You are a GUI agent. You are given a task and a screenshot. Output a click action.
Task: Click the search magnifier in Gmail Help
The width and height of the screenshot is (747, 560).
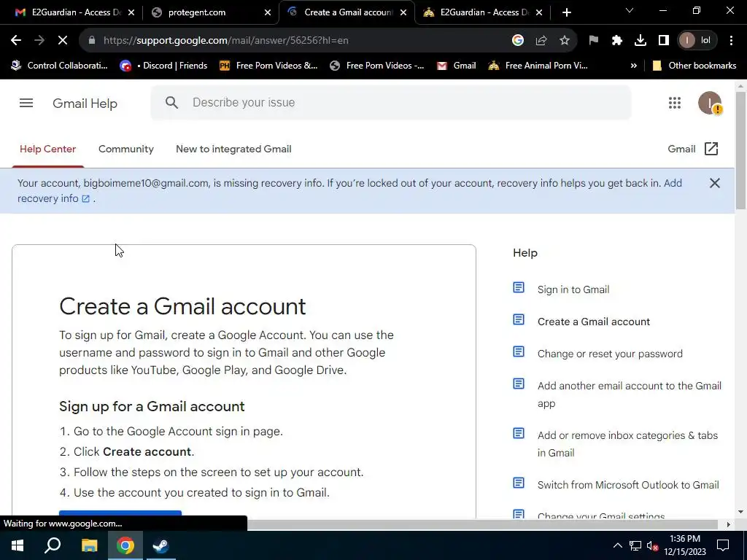[172, 102]
